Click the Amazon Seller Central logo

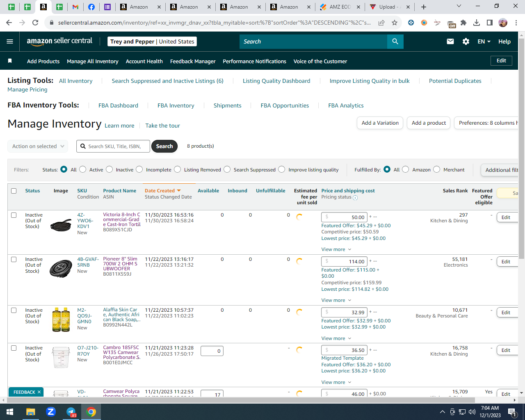point(59,41)
